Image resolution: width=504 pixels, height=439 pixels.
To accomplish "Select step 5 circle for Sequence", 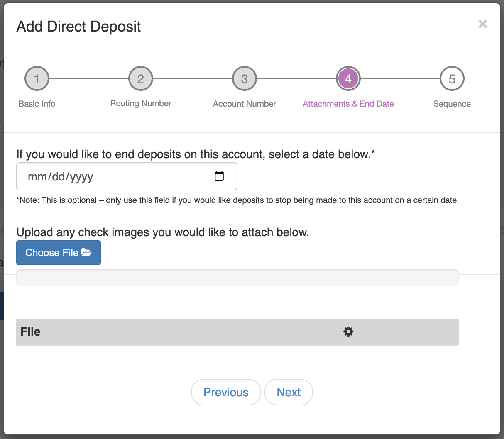I will coord(452,78).
